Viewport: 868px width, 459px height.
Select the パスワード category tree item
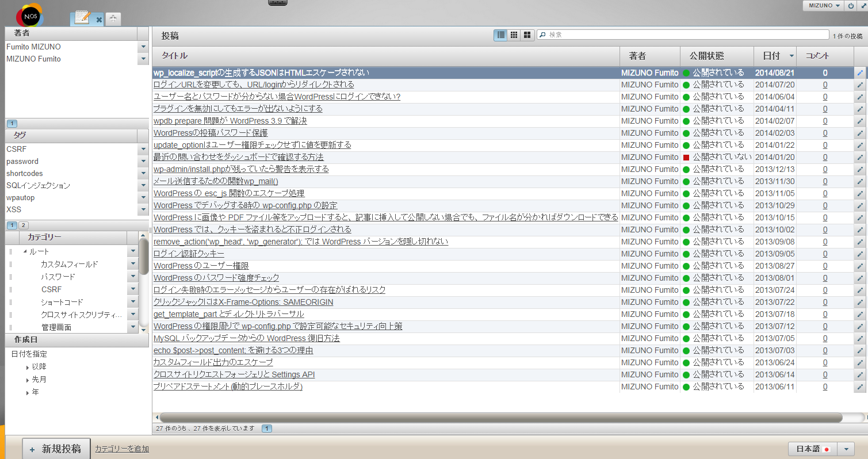58,277
